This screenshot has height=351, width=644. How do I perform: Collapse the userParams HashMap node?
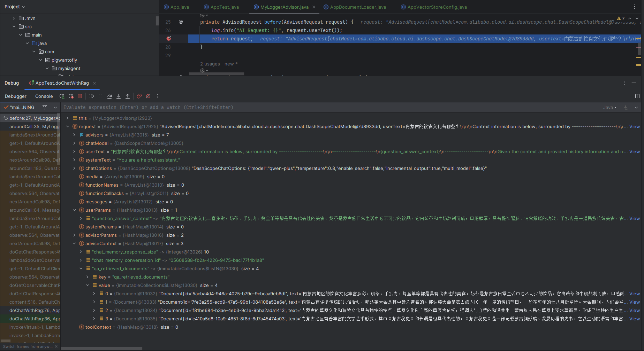coord(74,210)
